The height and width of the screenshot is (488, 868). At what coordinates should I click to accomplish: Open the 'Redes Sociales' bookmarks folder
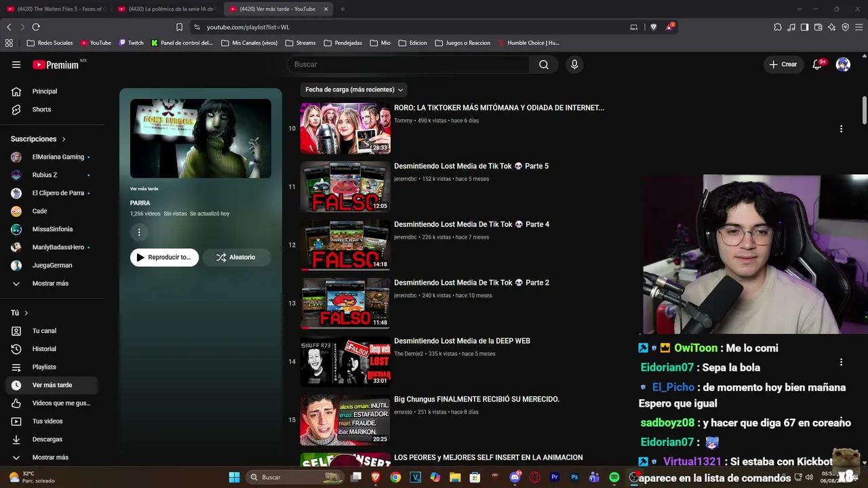pyautogui.click(x=50, y=43)
